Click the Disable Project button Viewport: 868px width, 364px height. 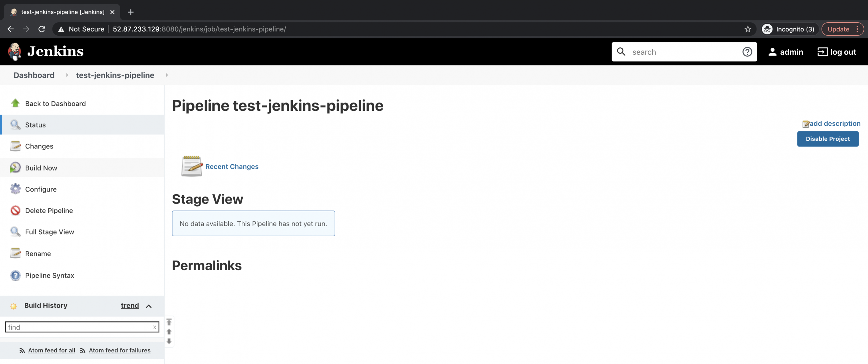pos(828,139)
